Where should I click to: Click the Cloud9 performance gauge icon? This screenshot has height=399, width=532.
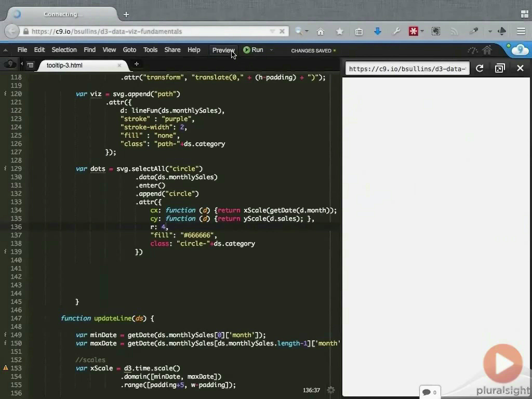tap(473, 50)
